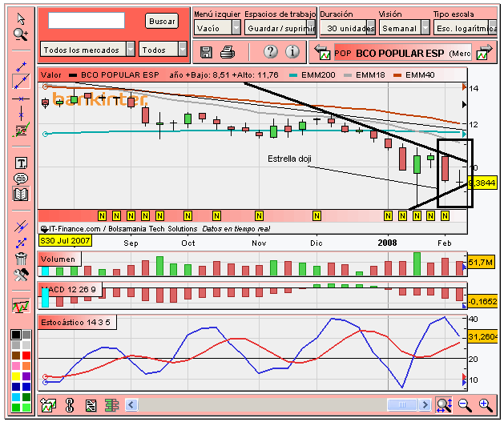Pick the red color swatch

click(x=26, y=356)
